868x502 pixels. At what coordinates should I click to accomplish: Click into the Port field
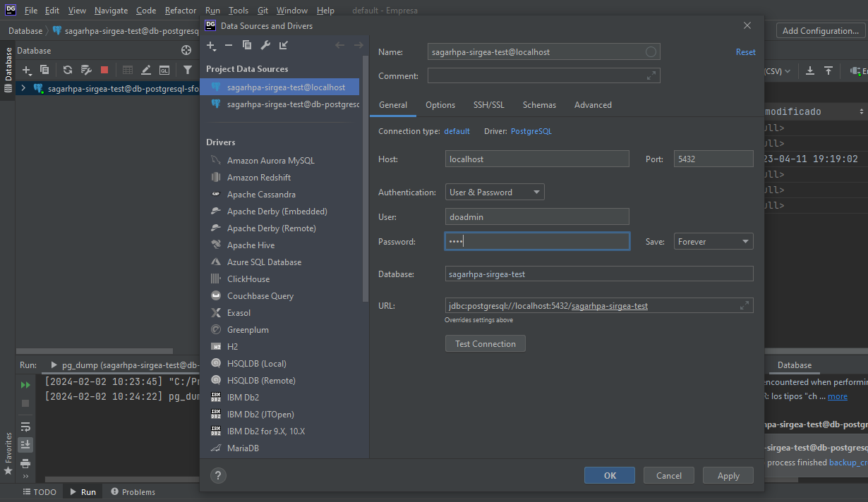click(713, 159)
